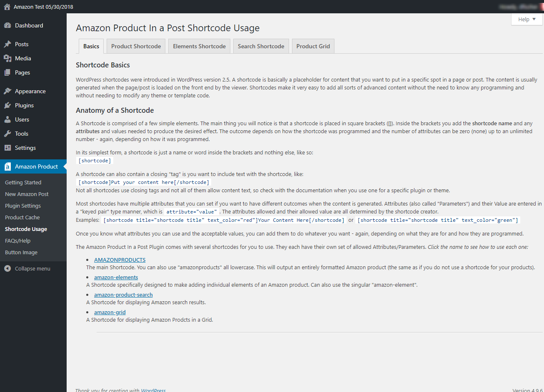The height and width of the screenshot is (392, 544).
Task: Click the home icon in admin bar
Action: (7, 7)
